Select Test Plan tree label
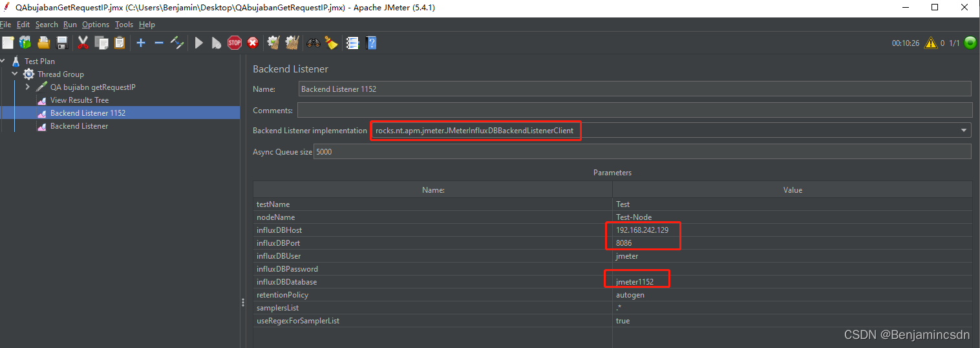The width and height of the screenshot is (980, 348). [x=40, y=61]
